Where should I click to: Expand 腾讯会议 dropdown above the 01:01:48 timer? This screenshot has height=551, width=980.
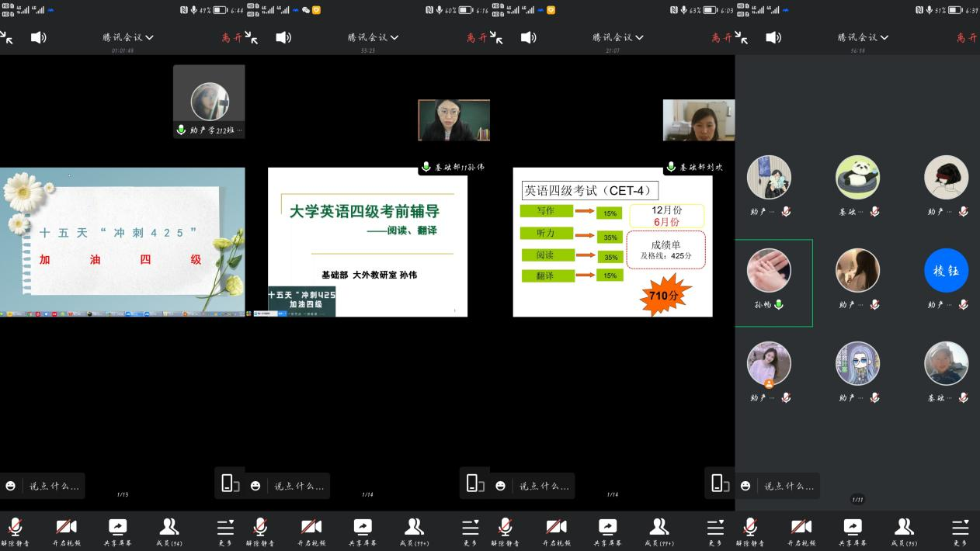click(128, 37)
